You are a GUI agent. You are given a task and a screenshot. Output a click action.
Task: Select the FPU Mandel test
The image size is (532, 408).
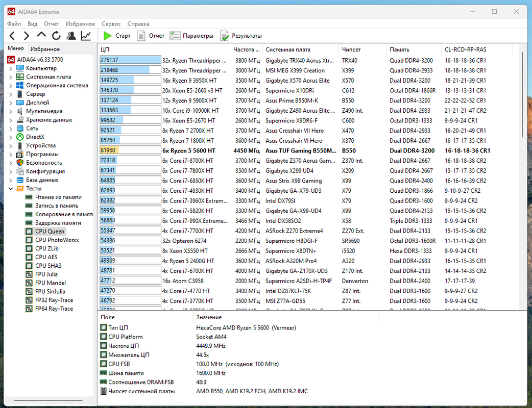coord(51,283)
